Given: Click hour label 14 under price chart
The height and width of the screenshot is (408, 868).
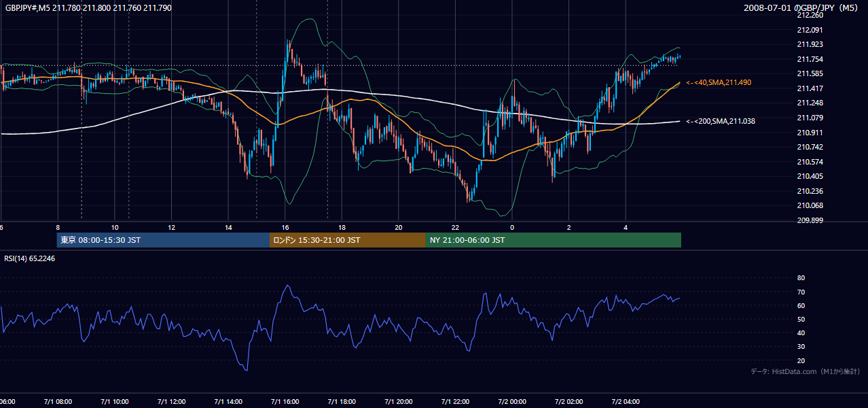Looking at the screenshot, I should [x=228, y=227].
